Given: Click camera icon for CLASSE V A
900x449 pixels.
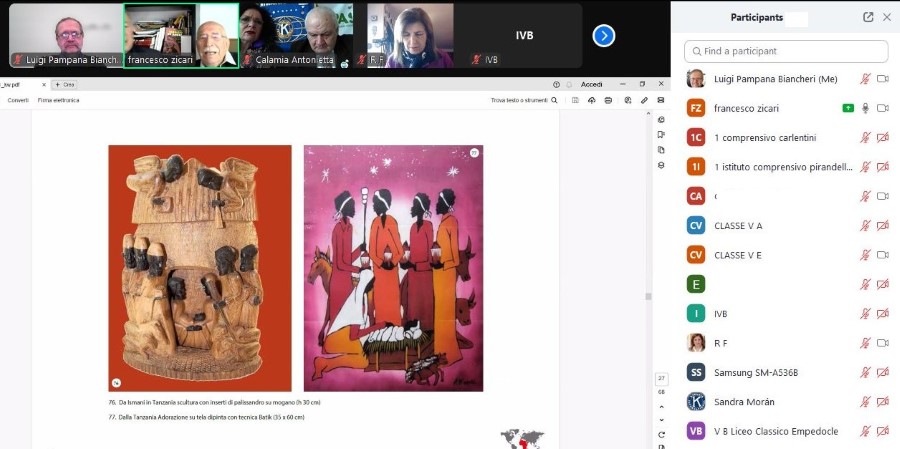Looking at the screenshot, I should tap(883, 225).
